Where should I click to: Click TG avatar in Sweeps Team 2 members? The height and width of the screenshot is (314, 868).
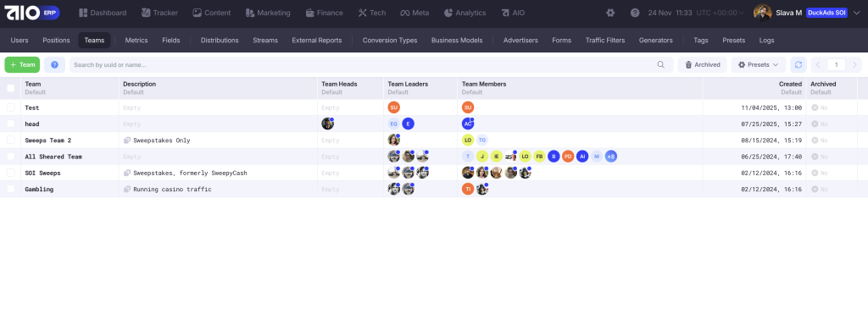tap(482, 140)
